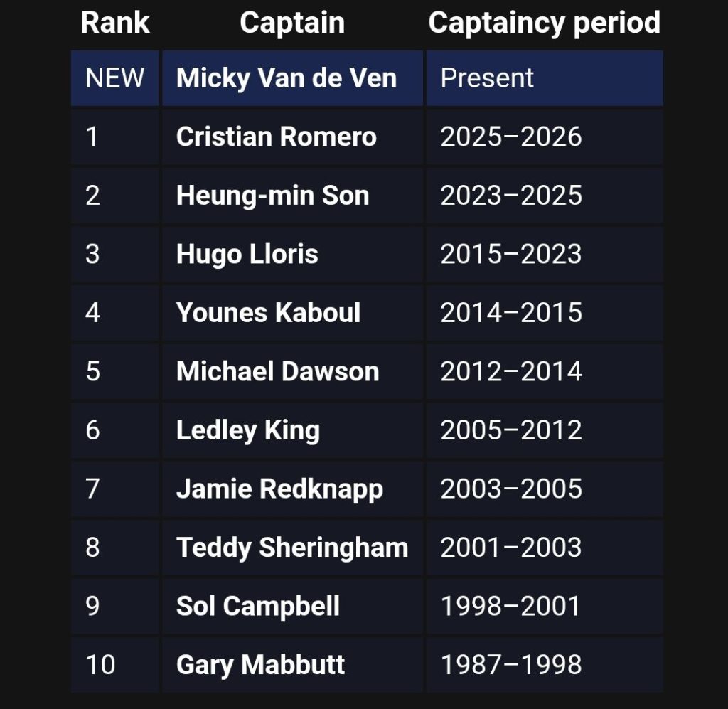This screenshot has height=709, width=728.
Task: Select Teddy Sheringham in the list
Action: coord(292,548)
